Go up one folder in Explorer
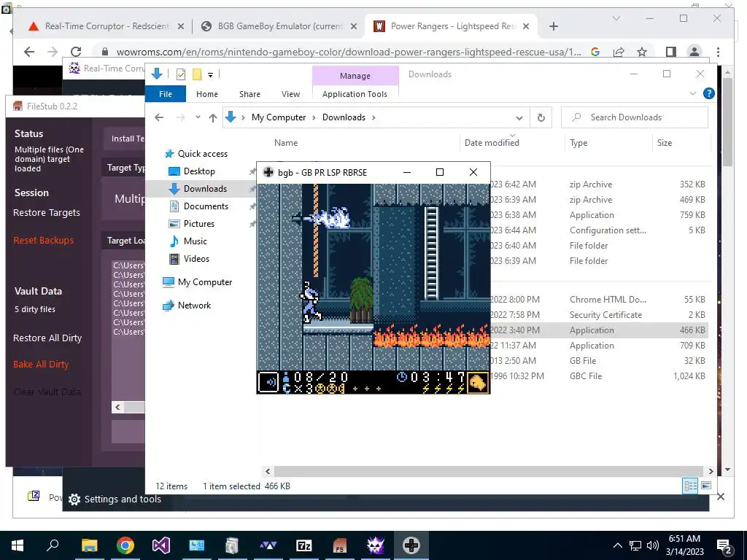747x560 pixels. pos(212,117)
